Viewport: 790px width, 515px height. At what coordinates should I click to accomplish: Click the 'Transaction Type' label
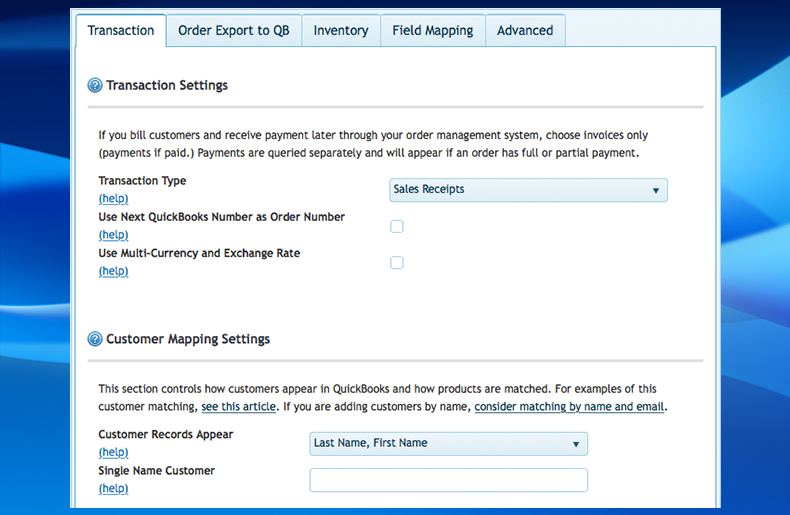pos(142,181)
